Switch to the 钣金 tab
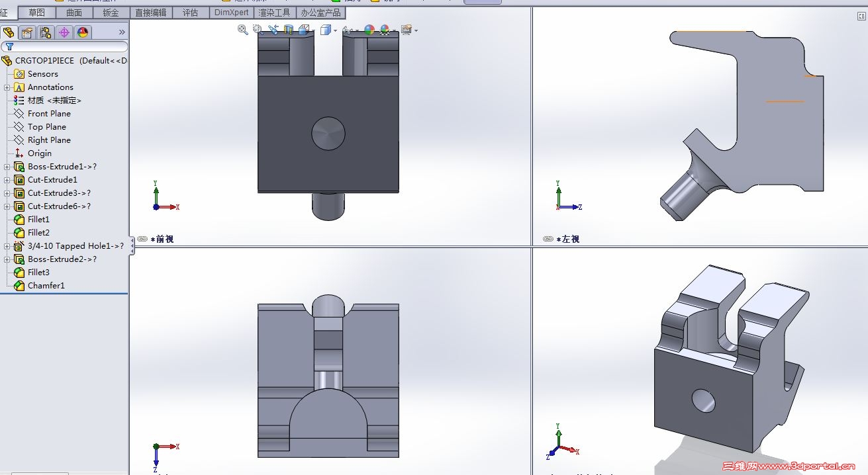This screenshot has width=868, height=475. tap(111, 13)
